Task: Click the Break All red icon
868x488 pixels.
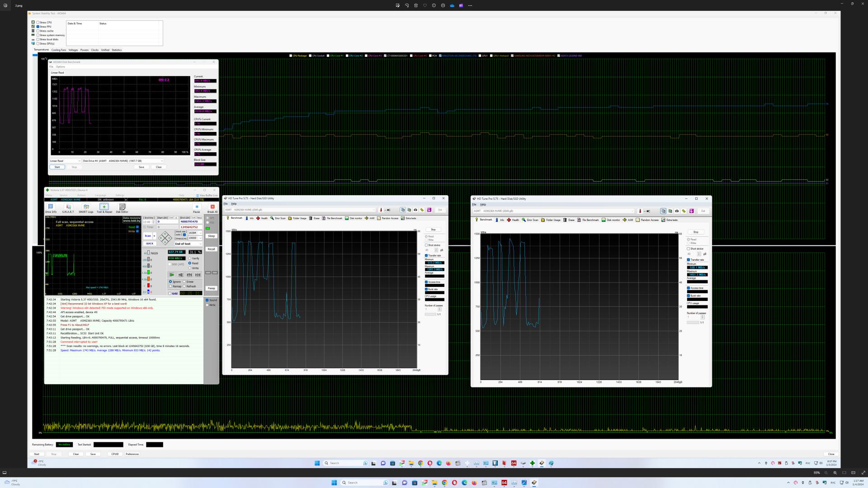Action: click(x=212, y=207)
